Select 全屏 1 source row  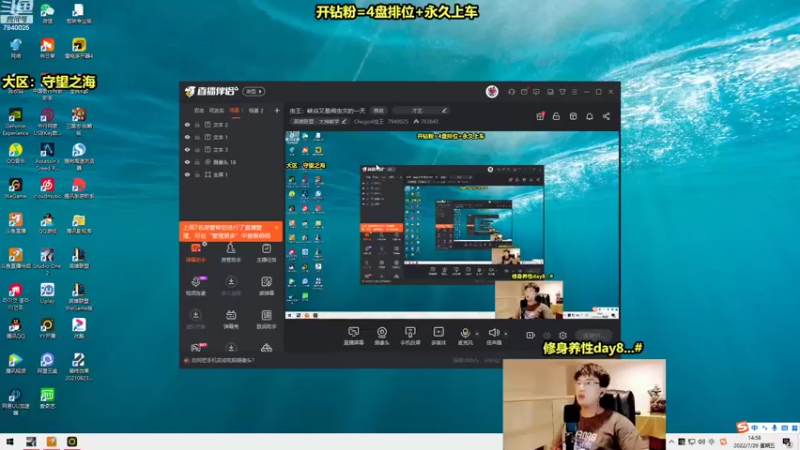coord(232,174)
